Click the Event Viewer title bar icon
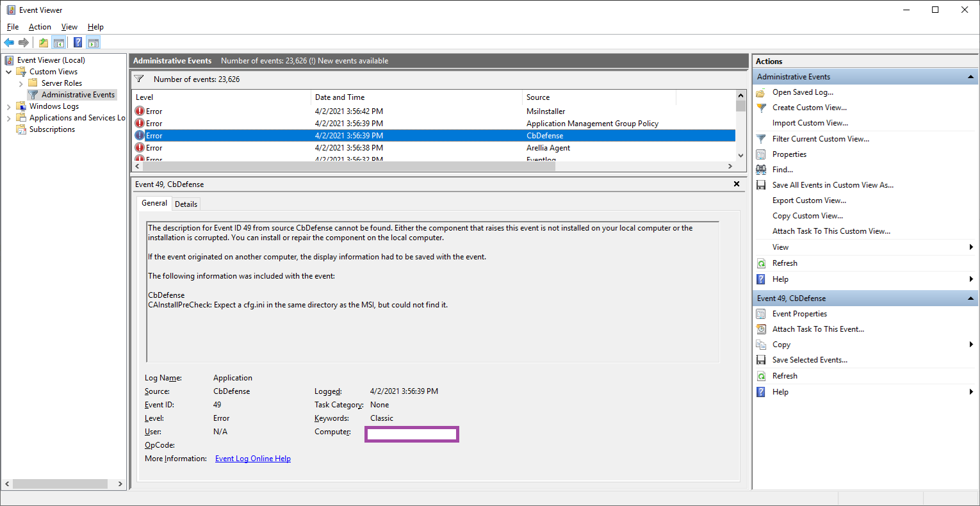 (11, 10)
